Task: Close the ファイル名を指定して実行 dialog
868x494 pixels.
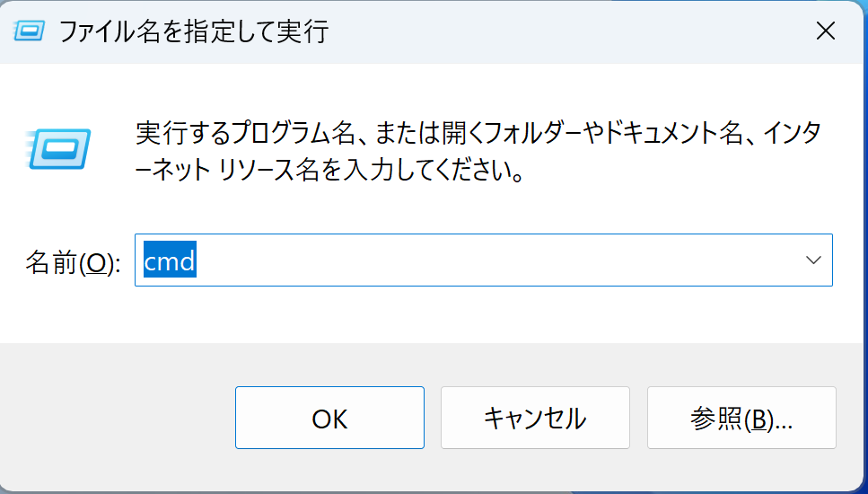Action: click(826, 31)
